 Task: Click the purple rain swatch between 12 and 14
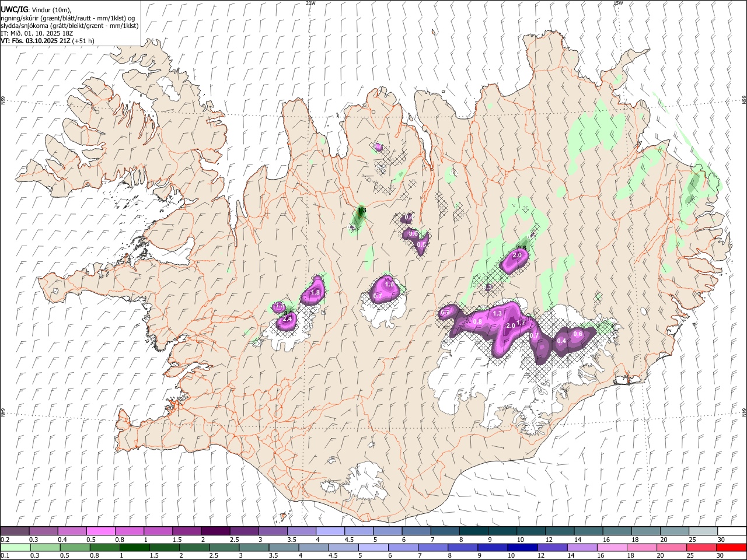pos(551,548)
